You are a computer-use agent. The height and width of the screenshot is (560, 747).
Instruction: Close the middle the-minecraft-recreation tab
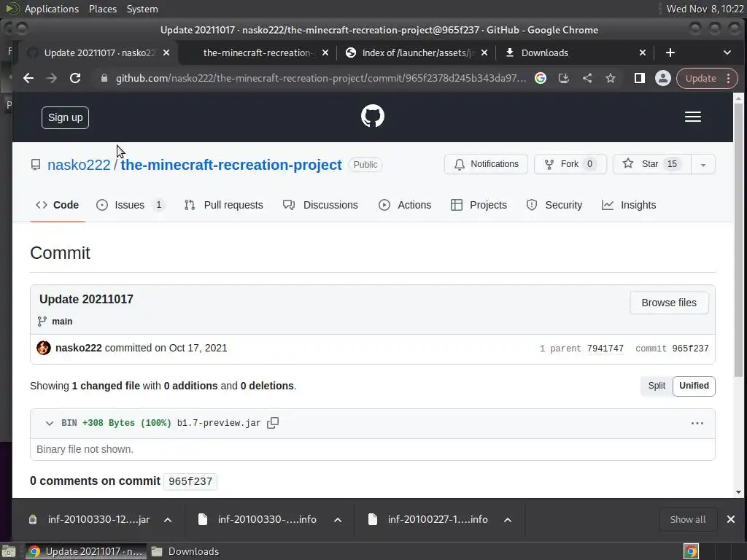click(325, 52)
